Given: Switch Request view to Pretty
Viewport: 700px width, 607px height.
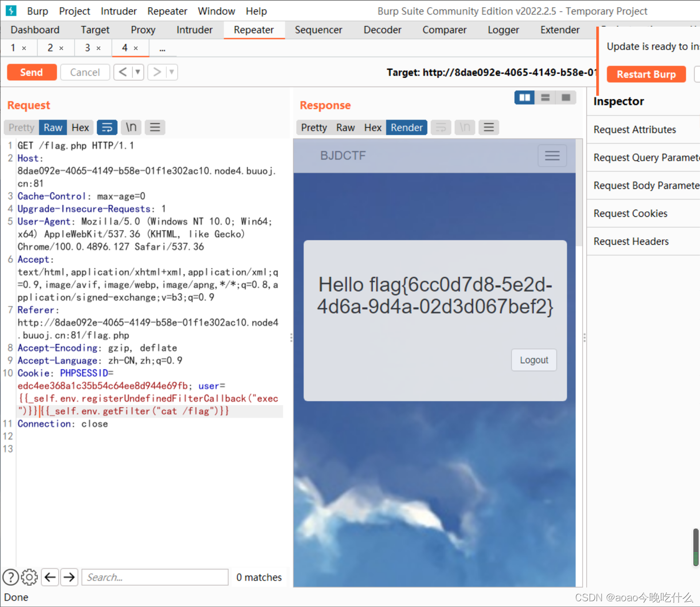Looking at the screenshot, I should (x=21, y=128).
